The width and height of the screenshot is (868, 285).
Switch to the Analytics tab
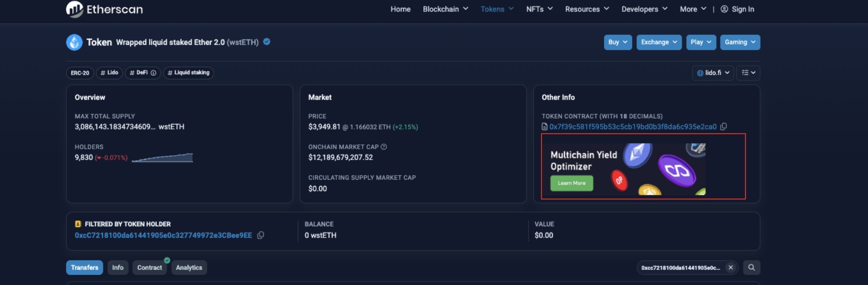click(189, 267)
